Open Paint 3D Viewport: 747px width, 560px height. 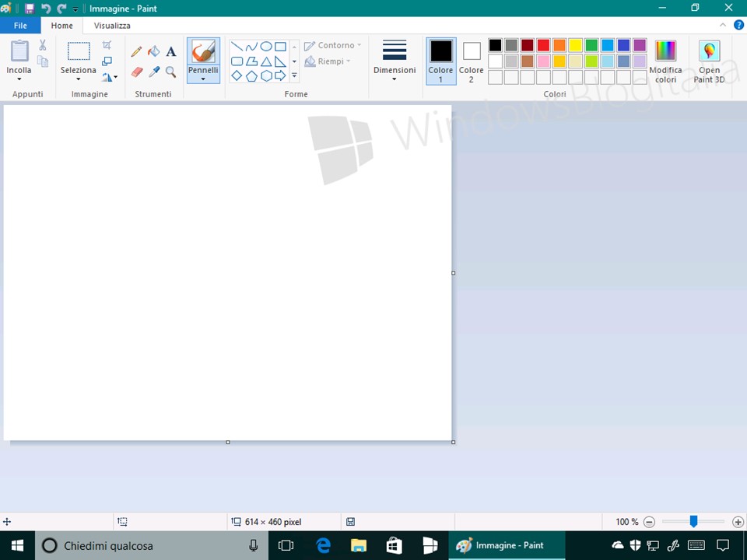tap(709, 61)
